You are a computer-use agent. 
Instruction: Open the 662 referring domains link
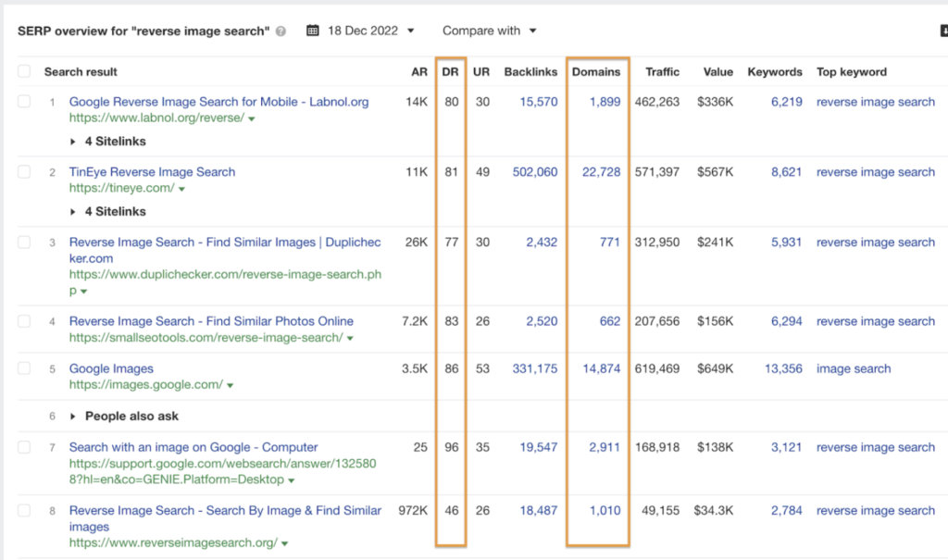[x=610, y=321]
